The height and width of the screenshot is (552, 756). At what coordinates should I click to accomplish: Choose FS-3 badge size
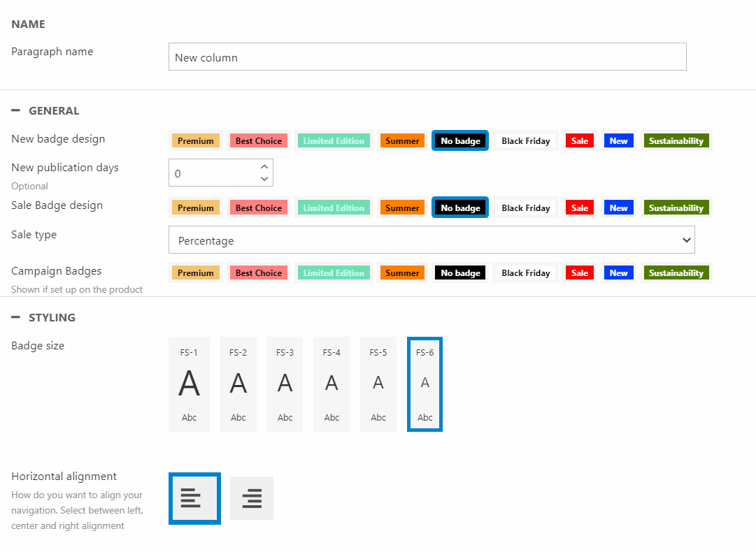click(x=285, y=384)
